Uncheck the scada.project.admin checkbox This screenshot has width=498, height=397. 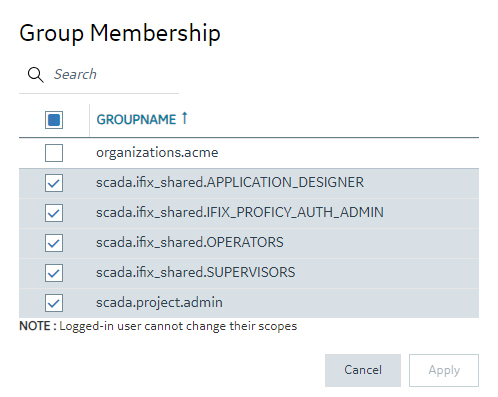54,303
